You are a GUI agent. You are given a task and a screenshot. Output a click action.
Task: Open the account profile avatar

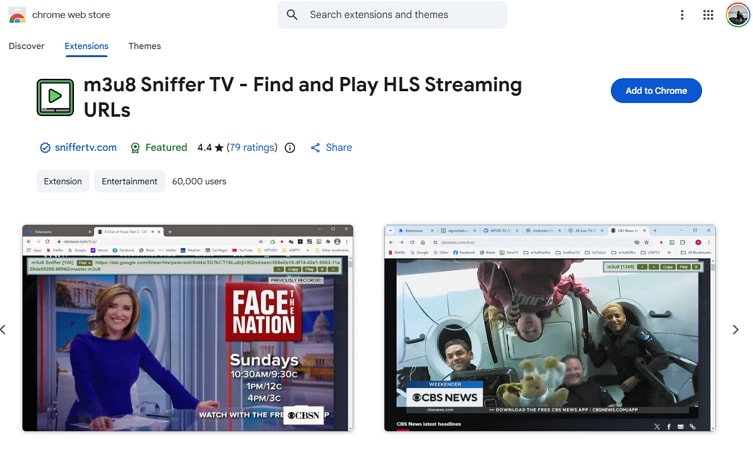tap(738, 15)
